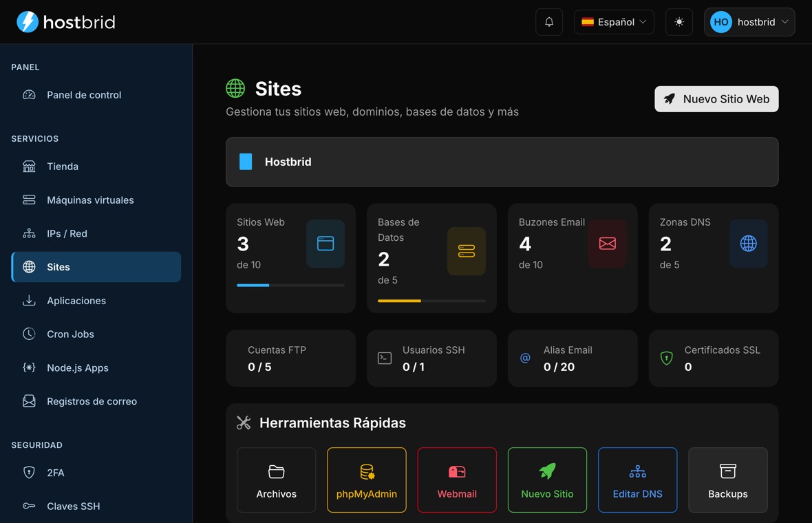Open Archivos quick tool
Image resolution: width=812 pixels, height=523 pixels.
[x=276, y=480]
